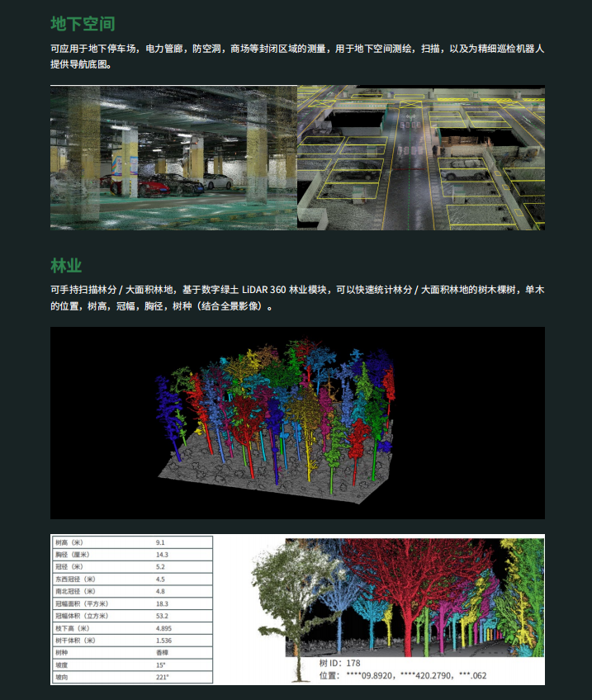Open the parking lot yellow outline scan image
This screenshot has width=592, height=700.
point(421,157)
